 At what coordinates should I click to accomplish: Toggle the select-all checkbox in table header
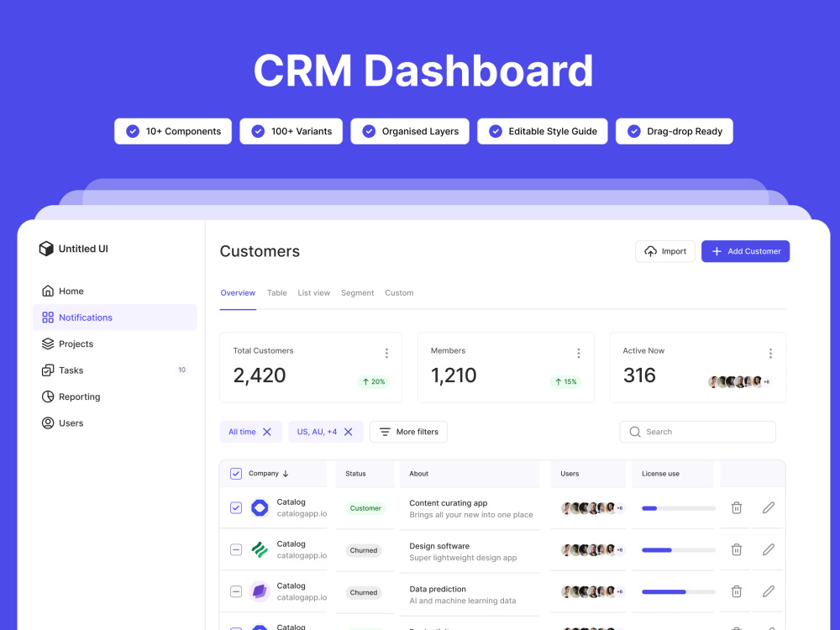tap(236, 474)
